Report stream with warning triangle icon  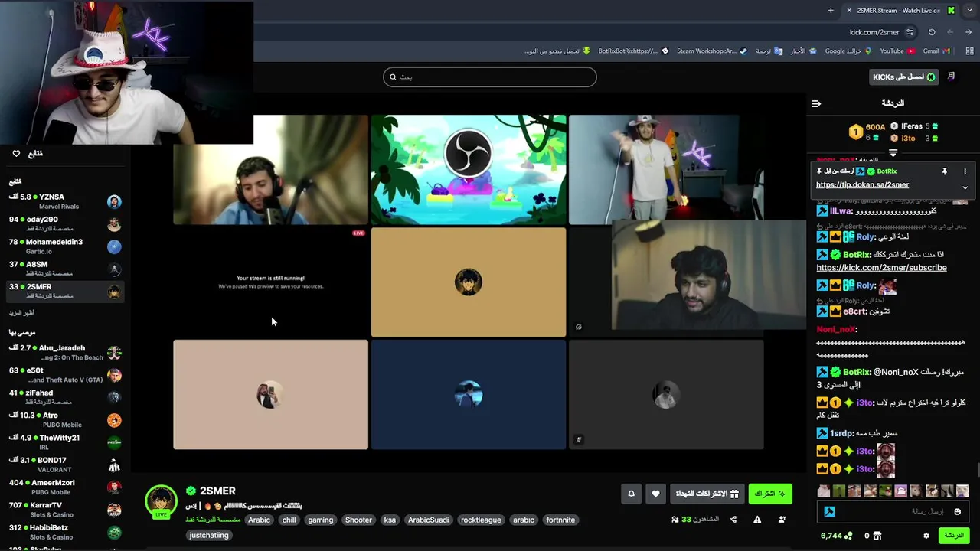click(757, 520)
